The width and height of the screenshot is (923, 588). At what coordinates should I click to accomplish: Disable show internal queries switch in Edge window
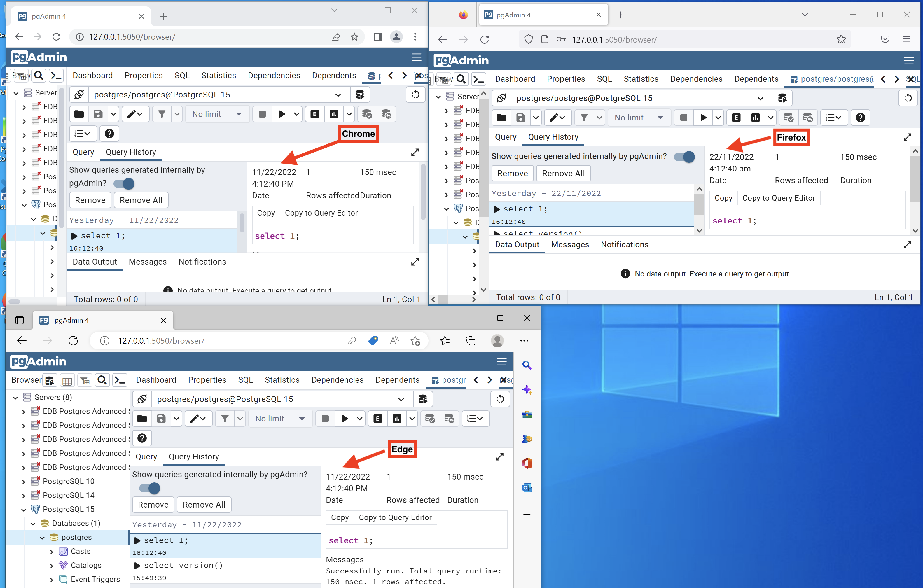click(x=150, y=488)
